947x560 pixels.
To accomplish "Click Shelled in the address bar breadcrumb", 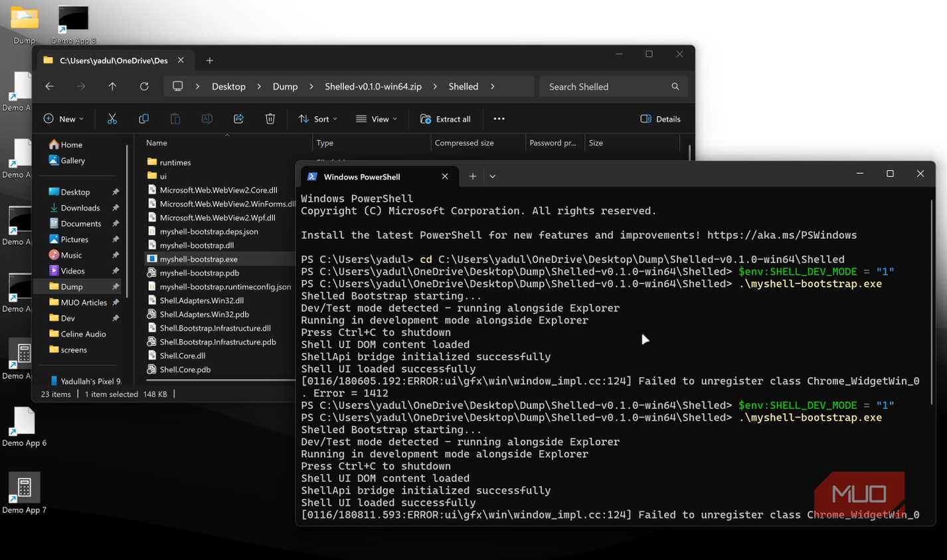I will tap(463, 86).
